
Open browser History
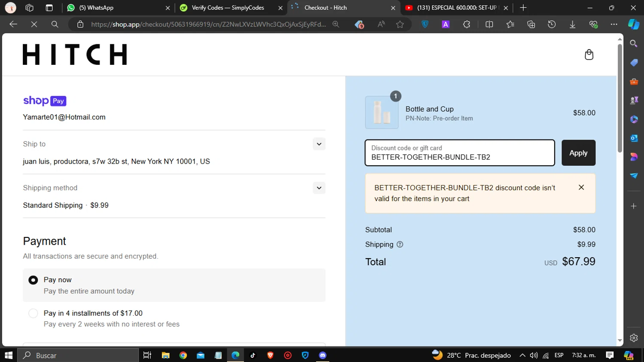click(x=552, y=24)
